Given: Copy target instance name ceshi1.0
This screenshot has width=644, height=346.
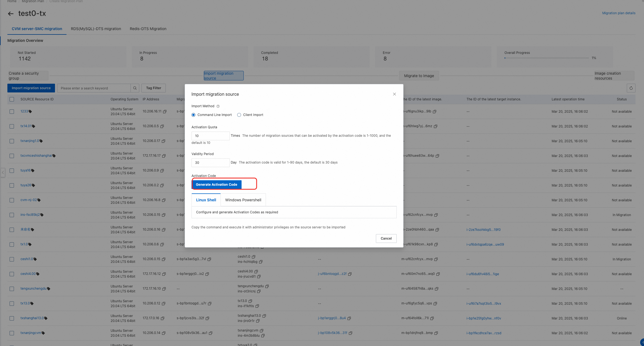Looking at the screenshot, I should click(254, 257).
